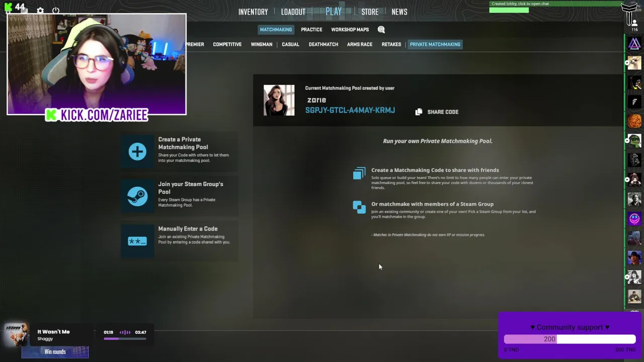The image size is (644, 362).
Task: Select the Arms Race game mode
Action: [x=360, y=44]
